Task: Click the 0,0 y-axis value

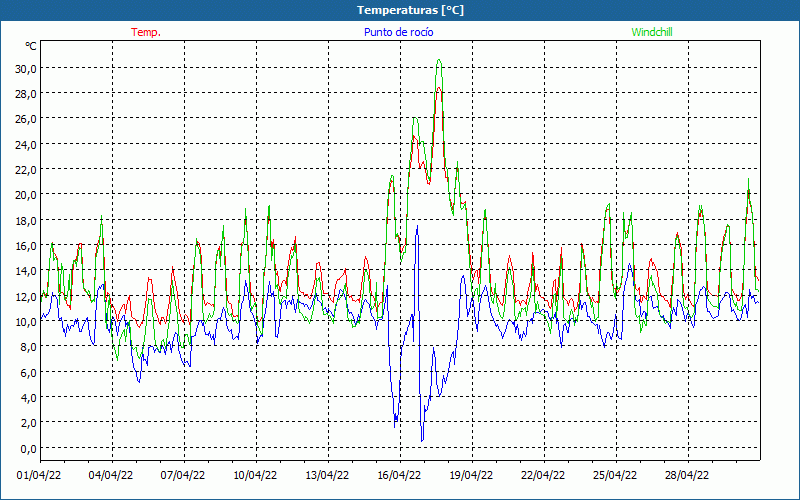Action: pyautogui.click(x=28, y=448)
